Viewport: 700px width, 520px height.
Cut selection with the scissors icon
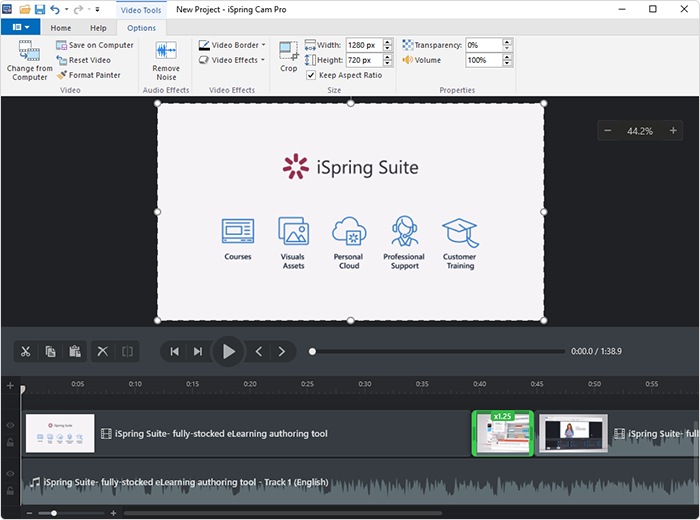pos(25,352)
